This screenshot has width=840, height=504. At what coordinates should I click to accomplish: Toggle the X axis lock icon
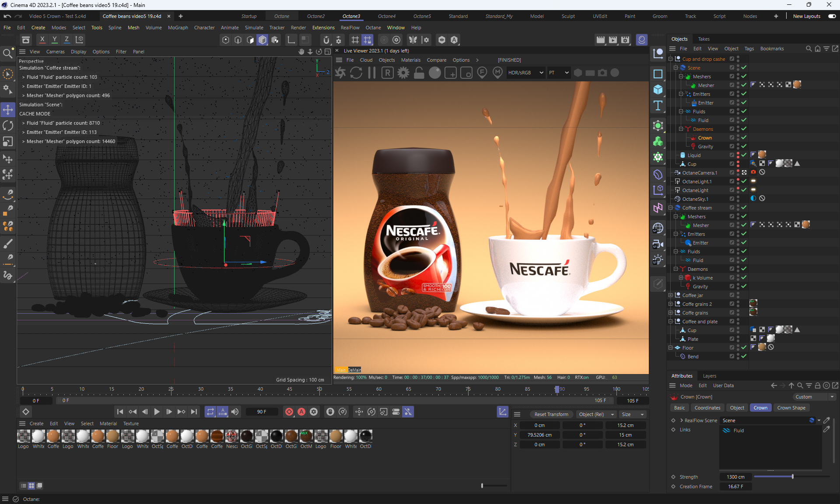pos(42,39)
